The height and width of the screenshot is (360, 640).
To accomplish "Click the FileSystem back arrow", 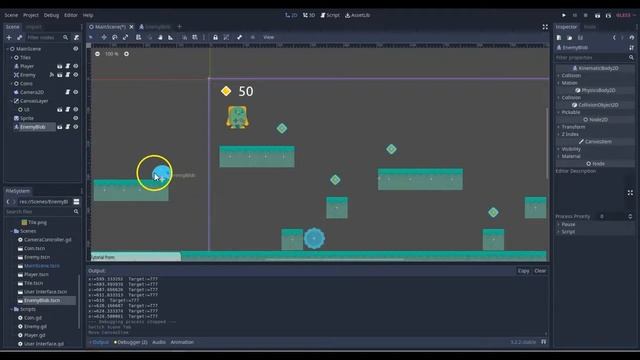I will (8, 202).
